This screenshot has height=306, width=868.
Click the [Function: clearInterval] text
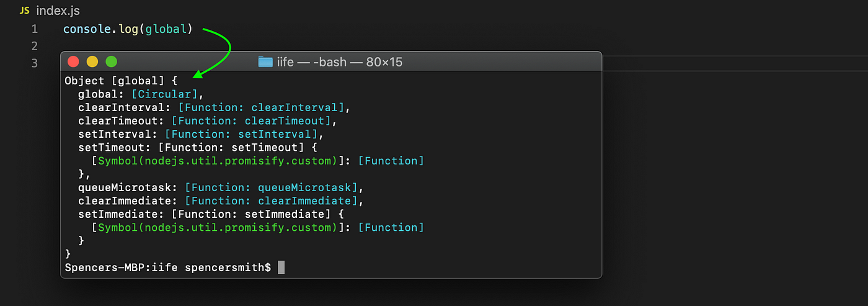261,107
